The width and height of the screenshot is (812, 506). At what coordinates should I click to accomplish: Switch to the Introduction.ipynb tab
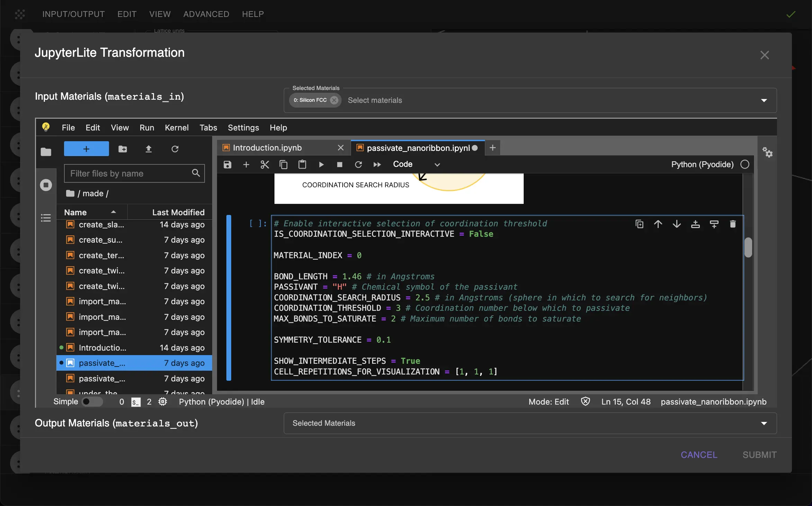pyautogui.click(x=267, y=148)
